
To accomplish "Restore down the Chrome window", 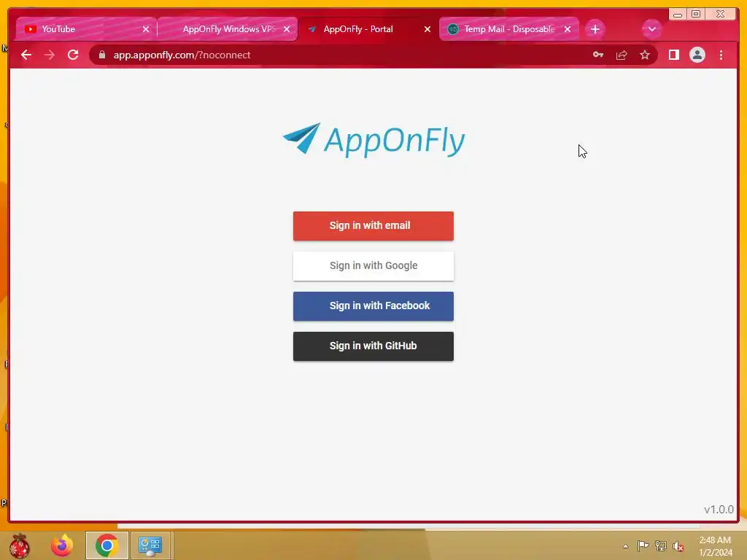I will (x=696, y=15).
